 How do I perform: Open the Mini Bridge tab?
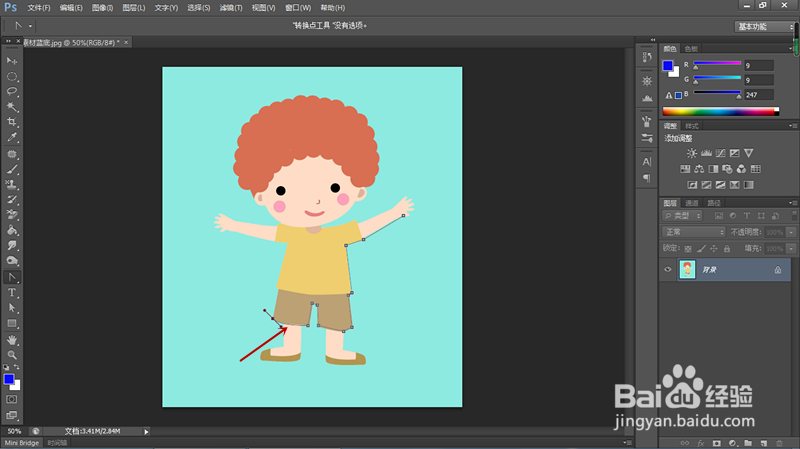tap(22, 443)
